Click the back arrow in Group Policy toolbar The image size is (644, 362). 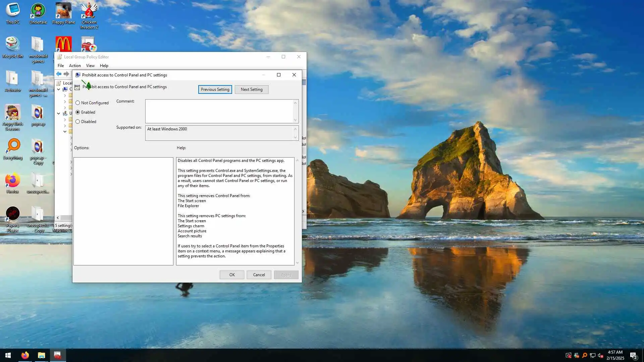59,74
